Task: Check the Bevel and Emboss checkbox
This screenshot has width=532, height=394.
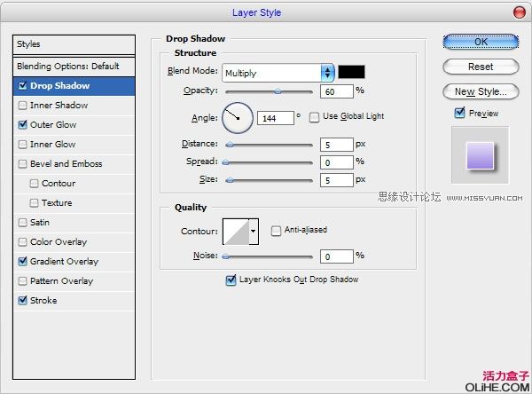Action: [23, 163]
